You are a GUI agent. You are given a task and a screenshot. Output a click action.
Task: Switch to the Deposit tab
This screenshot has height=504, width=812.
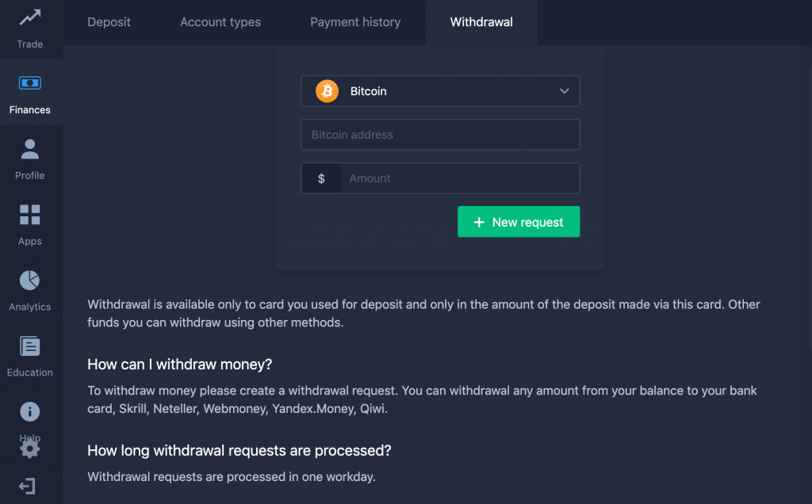pyautogui.click(x=109, y=22)
